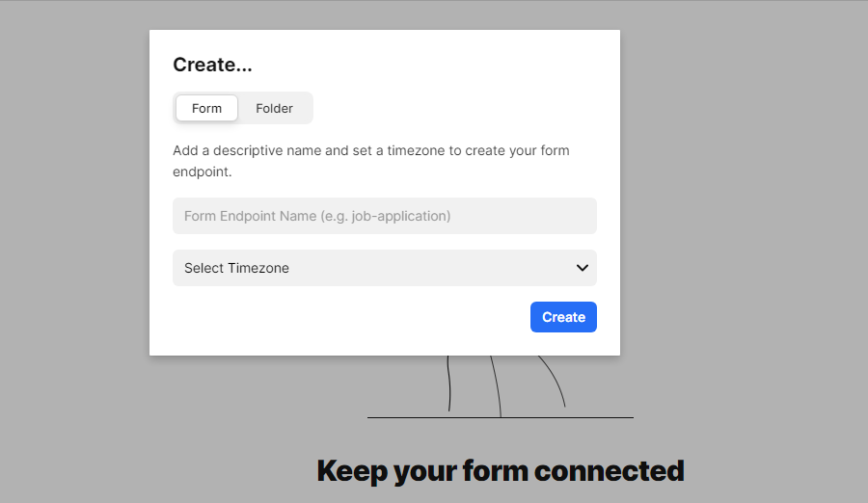Click the word "connected" in the page heading

[609, 471]
